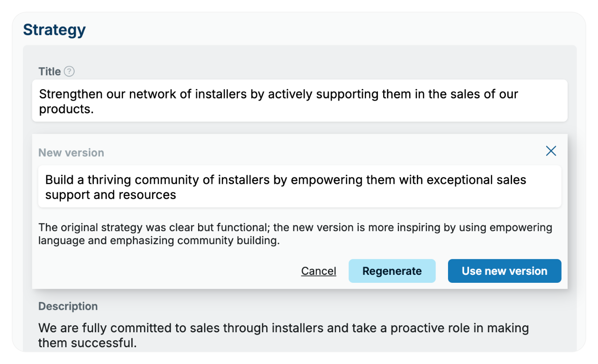Click the Regenerate button
The image size is (598, 364).
pos(392,271)
